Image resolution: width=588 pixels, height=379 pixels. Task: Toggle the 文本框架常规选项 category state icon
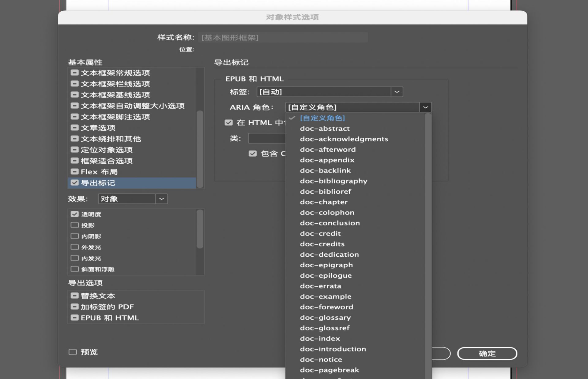[x=74, y=73]
